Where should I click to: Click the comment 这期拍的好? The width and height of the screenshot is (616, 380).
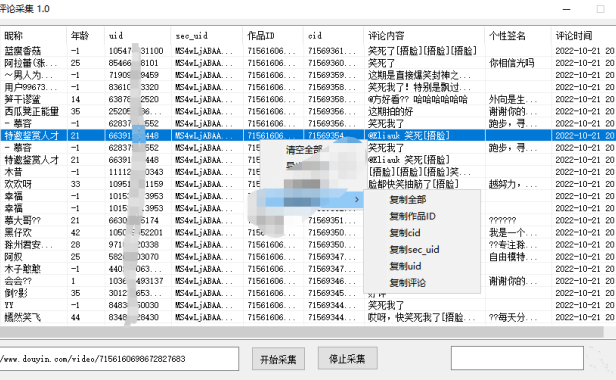390,111
